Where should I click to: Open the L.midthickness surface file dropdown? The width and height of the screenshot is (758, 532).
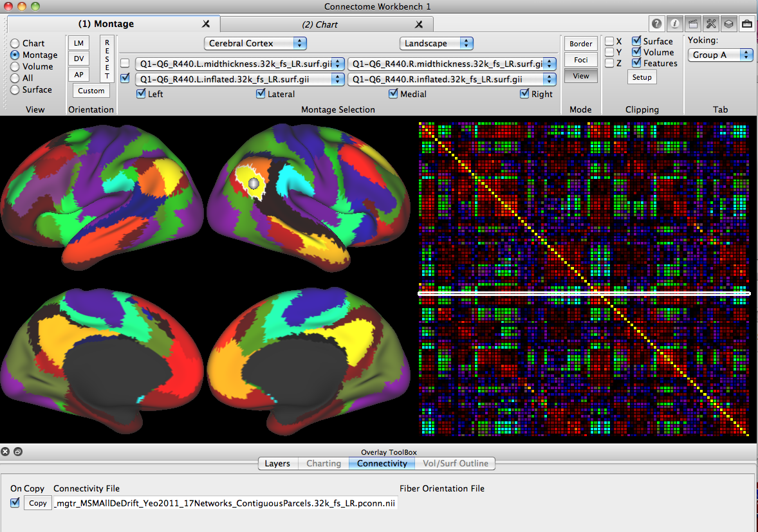click(240, 64)
